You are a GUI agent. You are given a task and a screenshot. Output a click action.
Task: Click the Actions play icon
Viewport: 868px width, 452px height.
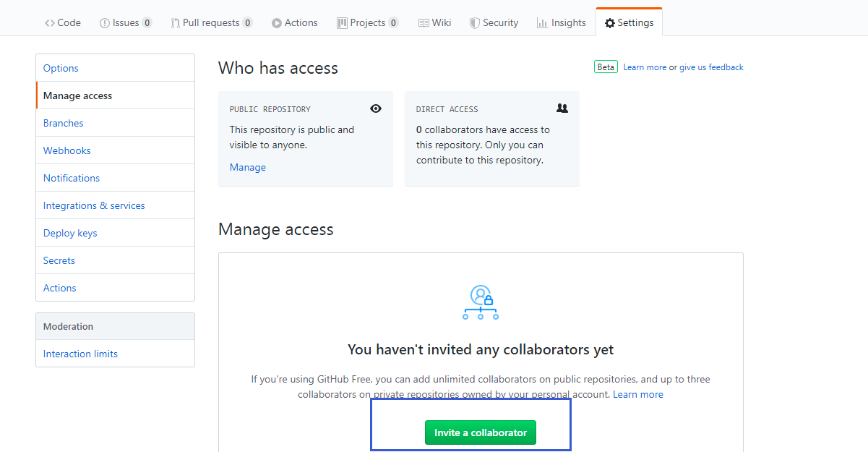pos(277,23)
